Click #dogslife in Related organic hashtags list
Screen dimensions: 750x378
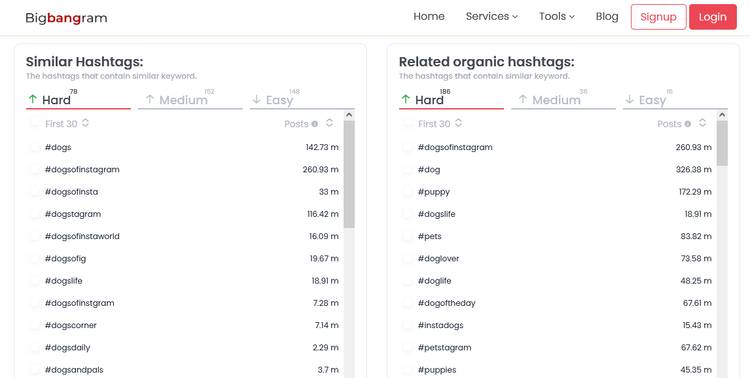[x=437, y=214]
